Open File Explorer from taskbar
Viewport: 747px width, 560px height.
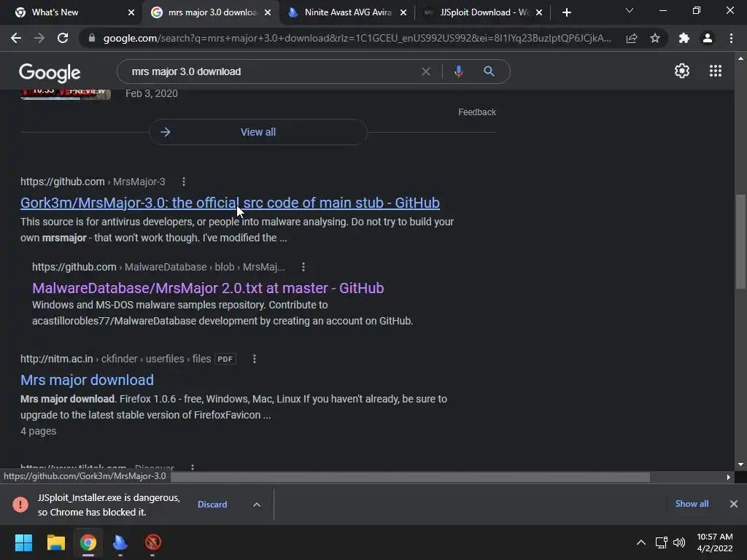pos(55,542)
